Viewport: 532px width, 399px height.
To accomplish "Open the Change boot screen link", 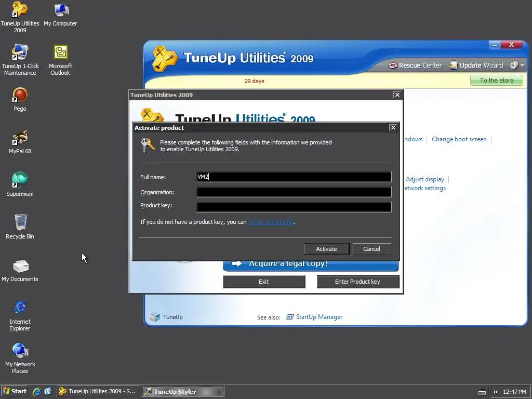I will [459, 139].
